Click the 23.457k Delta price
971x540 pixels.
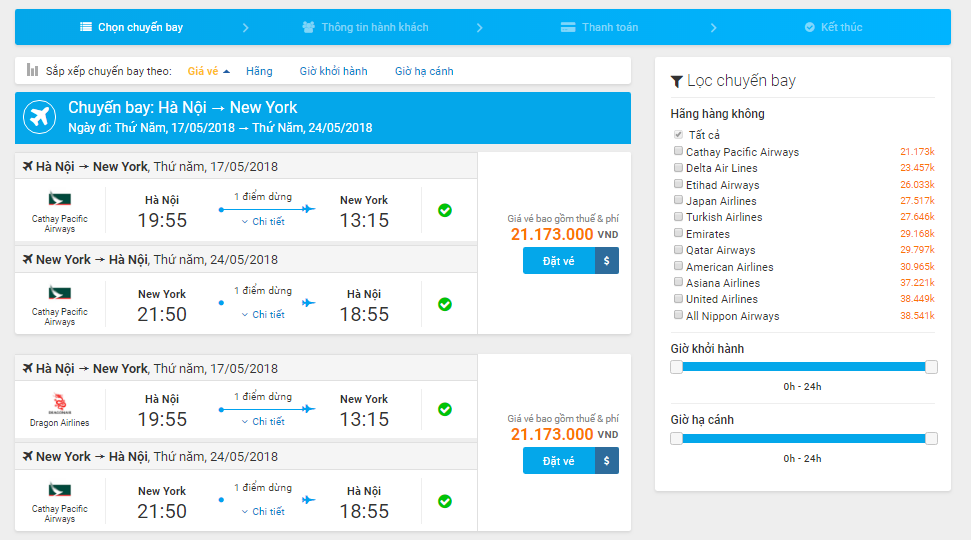coord(917,168)
